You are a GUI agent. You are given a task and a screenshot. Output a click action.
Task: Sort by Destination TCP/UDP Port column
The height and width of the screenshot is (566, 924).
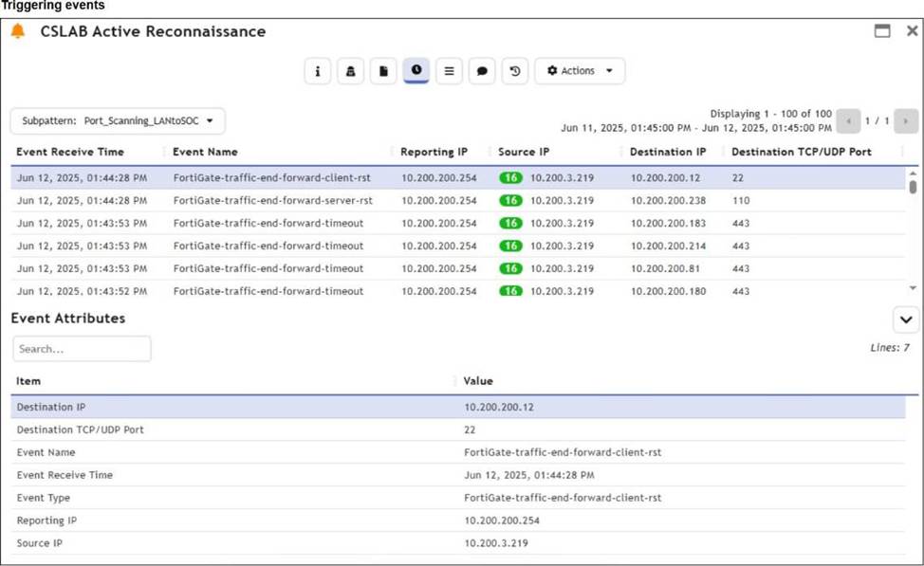tap(801, 152)
